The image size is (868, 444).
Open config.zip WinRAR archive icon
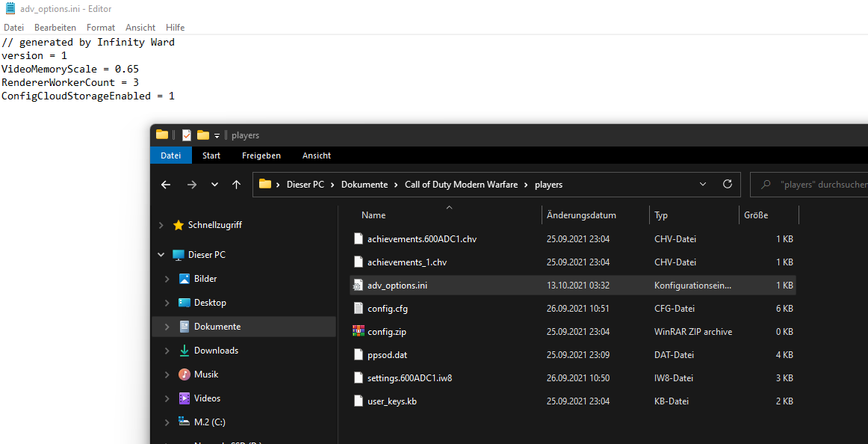tap(359, 331)
